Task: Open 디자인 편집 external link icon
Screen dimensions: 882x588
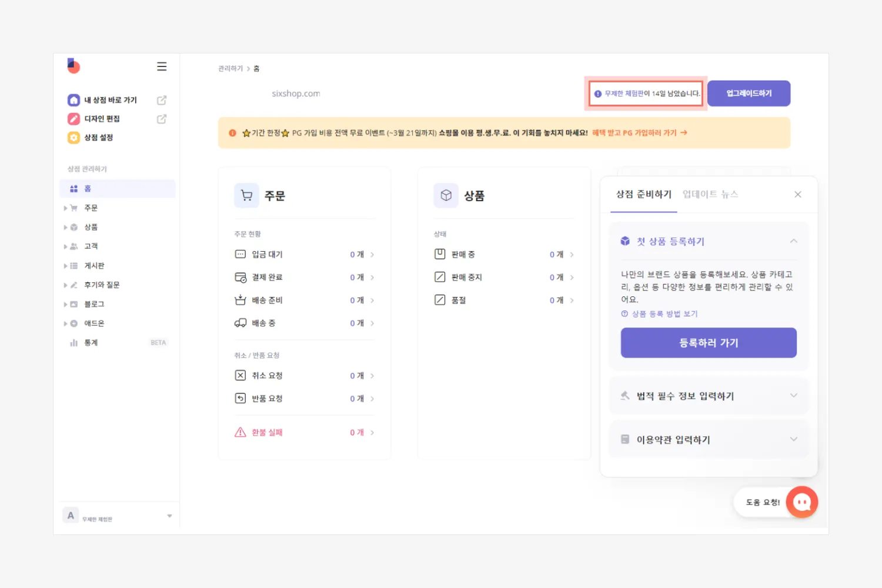Action: click(x=162, y=119)
